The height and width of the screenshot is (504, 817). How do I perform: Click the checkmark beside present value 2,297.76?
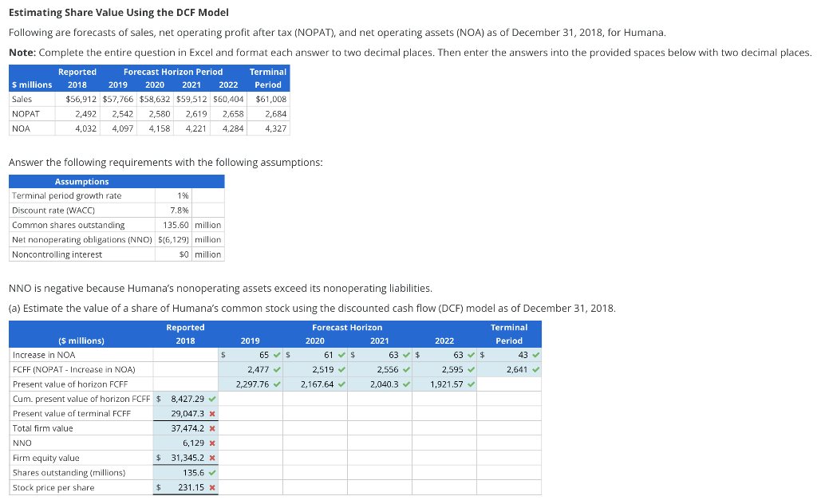(278, 383)
